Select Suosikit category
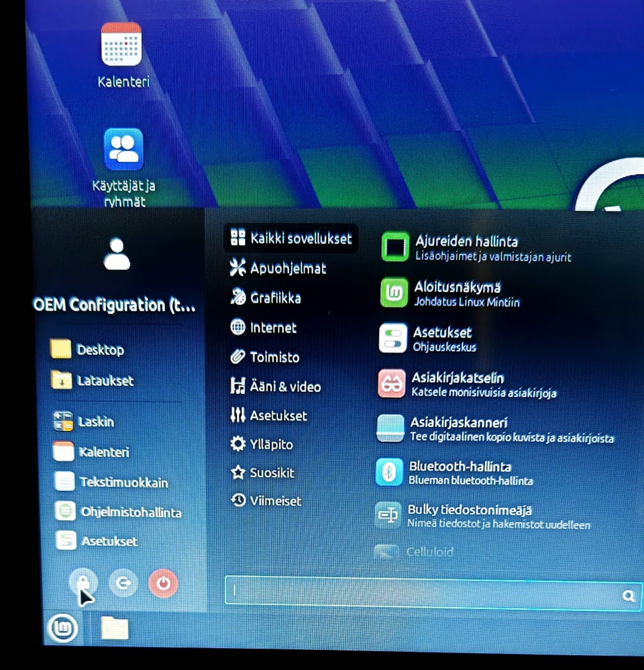The width and height of the screenshot is (644, 670). [x=262, y=473]
